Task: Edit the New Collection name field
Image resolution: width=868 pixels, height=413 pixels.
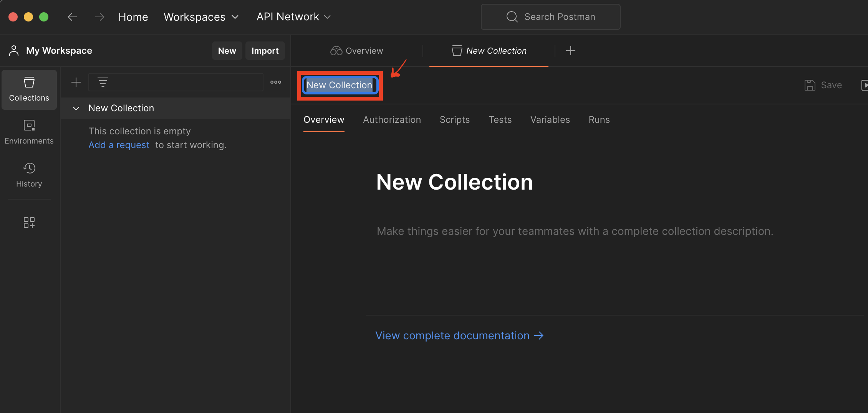Action: [340, 85]
